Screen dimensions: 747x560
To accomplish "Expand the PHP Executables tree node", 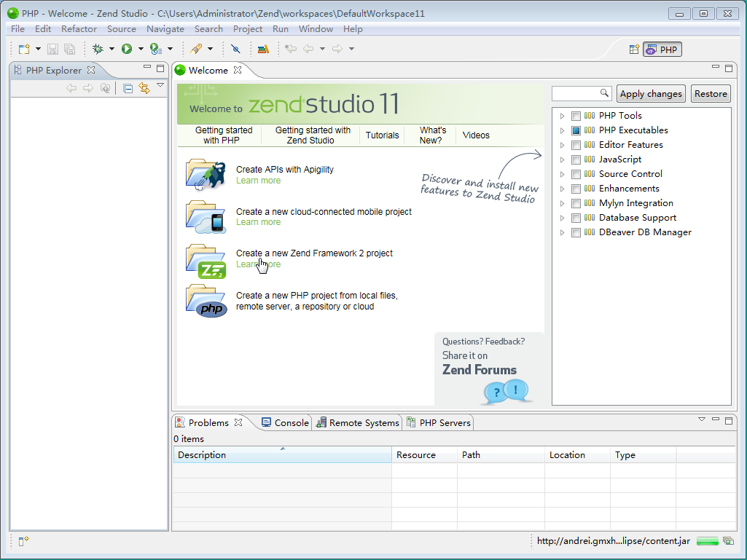I will (x=562, y=130).
